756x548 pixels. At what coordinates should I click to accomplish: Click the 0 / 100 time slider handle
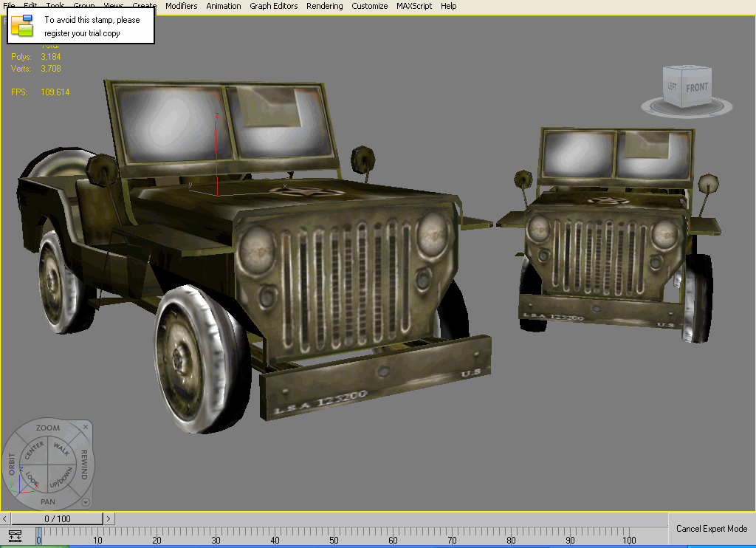pos(58,518)
